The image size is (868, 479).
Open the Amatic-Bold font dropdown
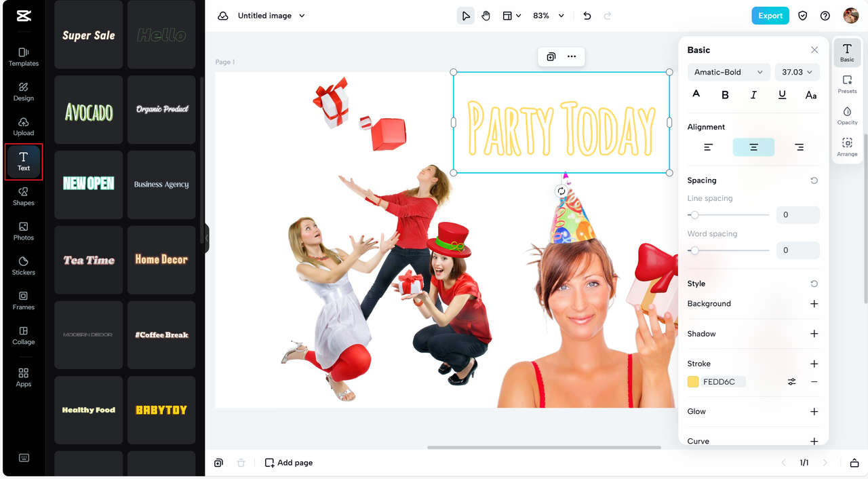[x=728, y=72]
